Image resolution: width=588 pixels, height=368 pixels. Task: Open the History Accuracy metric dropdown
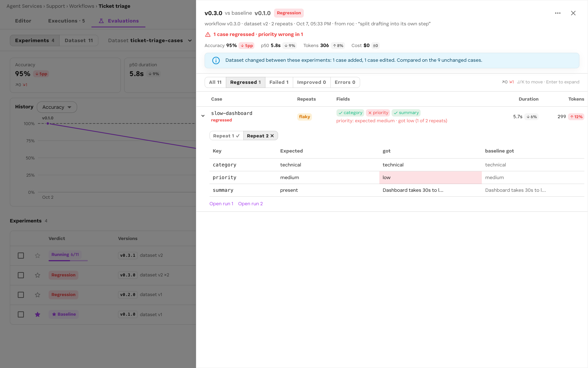(x=57, y=107)
